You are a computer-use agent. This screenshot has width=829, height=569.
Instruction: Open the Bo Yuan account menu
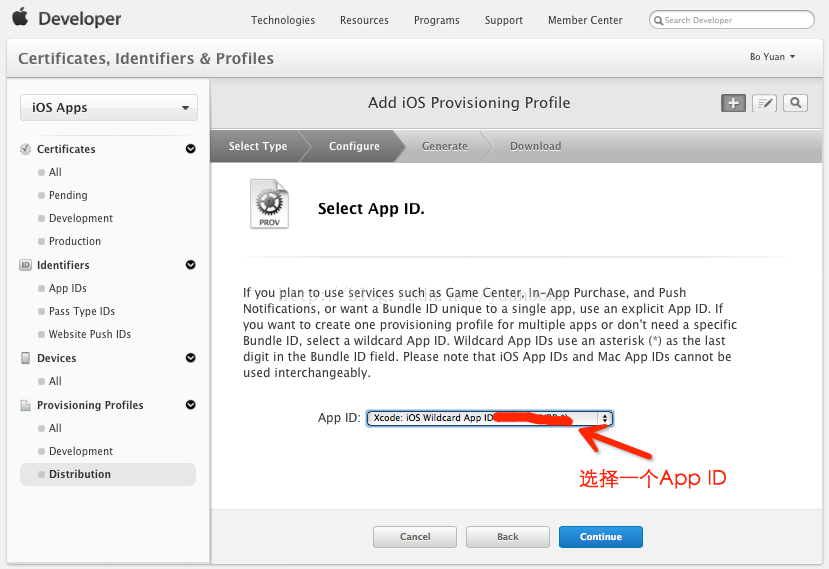(772, 57)
